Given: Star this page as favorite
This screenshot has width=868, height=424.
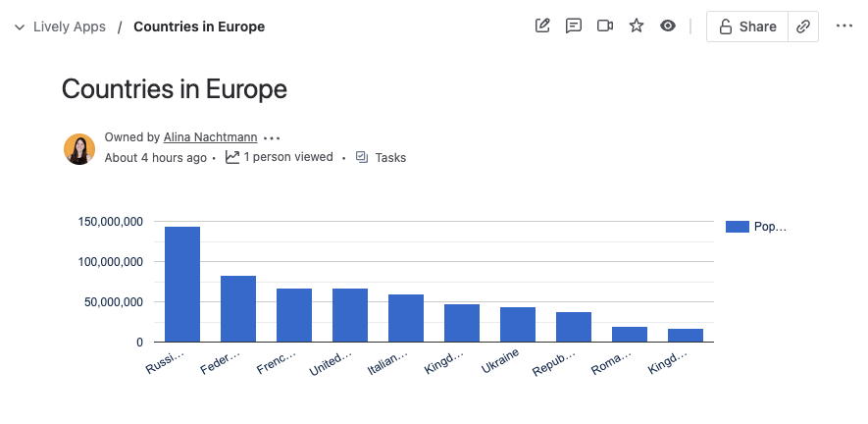Looking at the screenshot, I should click(x=637, y=26).
